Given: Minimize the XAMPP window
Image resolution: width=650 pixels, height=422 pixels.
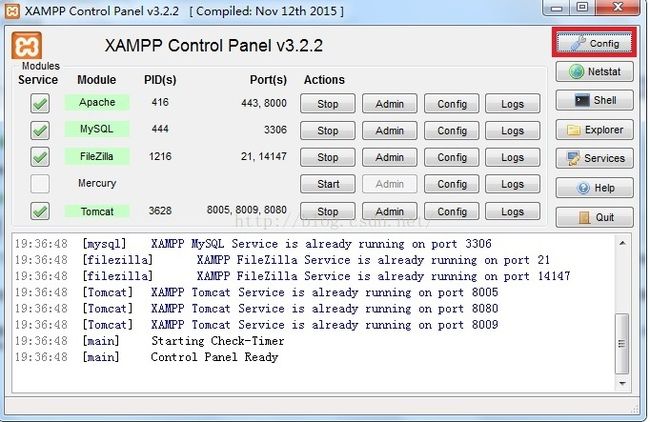Looking at the screenshot, I should tap(557, 7).
